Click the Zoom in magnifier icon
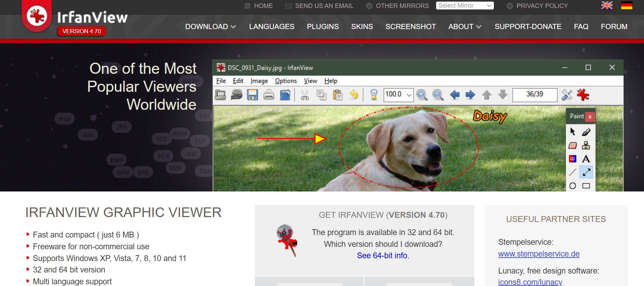Image resolution: width=644 pixels, height=286 pixels. [422, 95]
